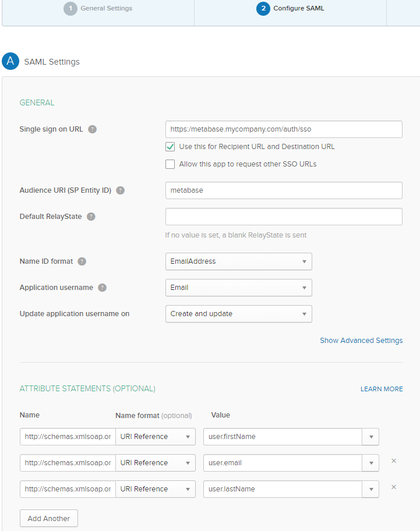Open the LEARN MORE link

click(382, 389)
